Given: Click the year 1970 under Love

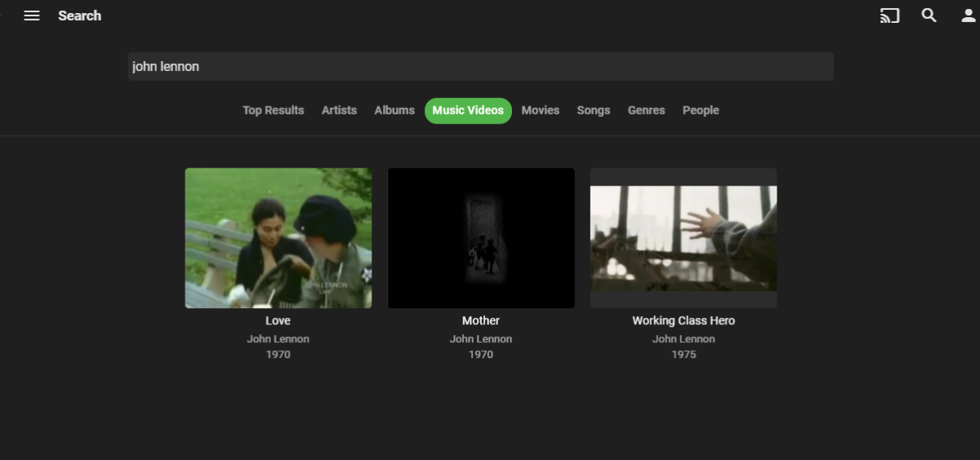Looking at the screenshot, I should (278, 355).
